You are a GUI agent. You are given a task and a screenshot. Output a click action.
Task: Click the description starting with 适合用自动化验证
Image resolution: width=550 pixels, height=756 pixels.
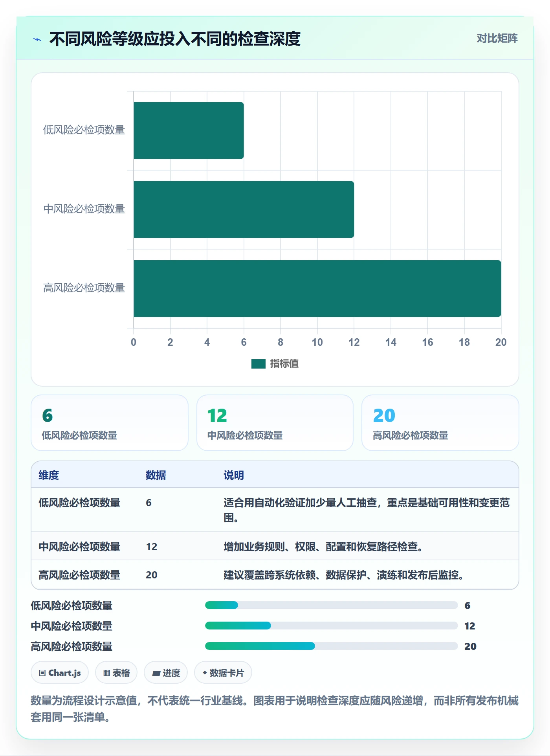pos(367,510)
